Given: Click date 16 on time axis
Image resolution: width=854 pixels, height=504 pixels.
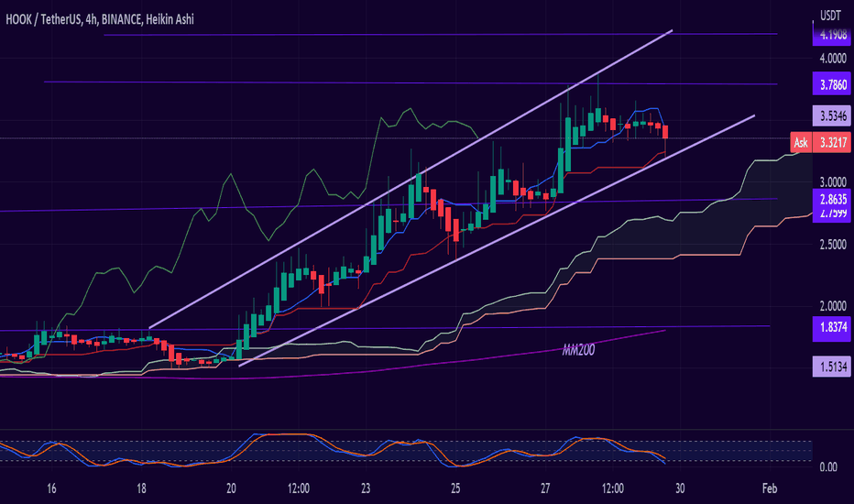Looking at the screenshot, I should (x=51, y=488).
